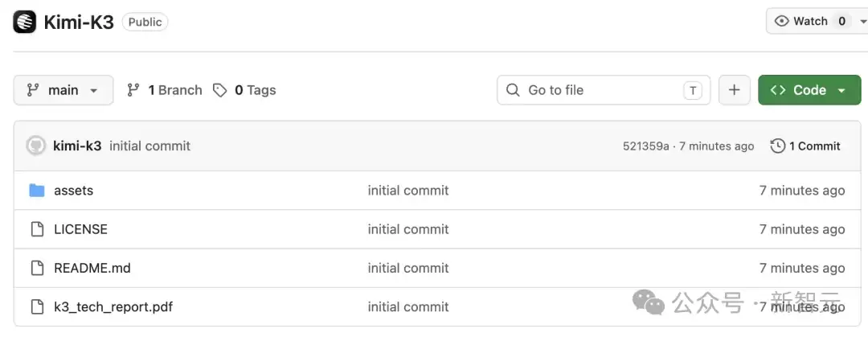The width and height of the screenshot is (868, 337).
Task: Click the k3_tech_report.pdf file icon
Action: click(x=37, y=306)
